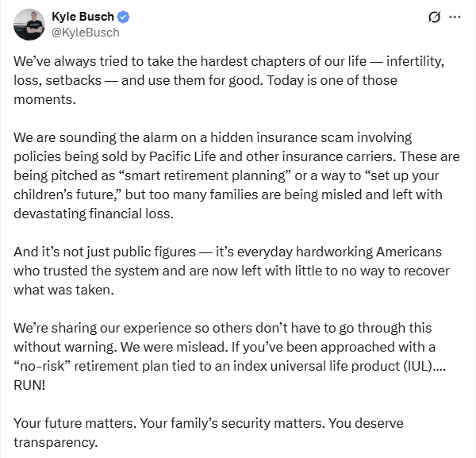Click Kyle Busch's profile avatar
476x458 pixels.
(x=28, y=25)
